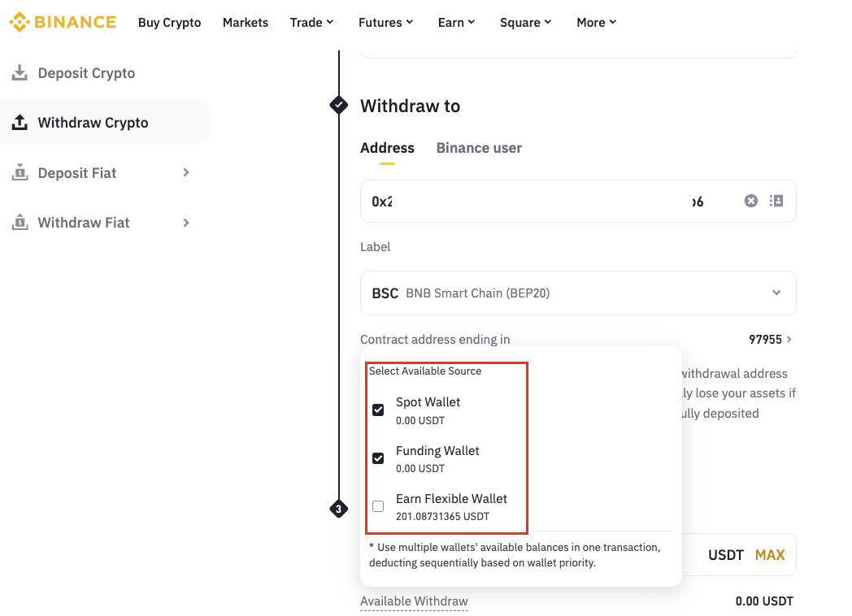
Task: Expand the Deposit Fiat submenu arrow
Action: point(186,172)
